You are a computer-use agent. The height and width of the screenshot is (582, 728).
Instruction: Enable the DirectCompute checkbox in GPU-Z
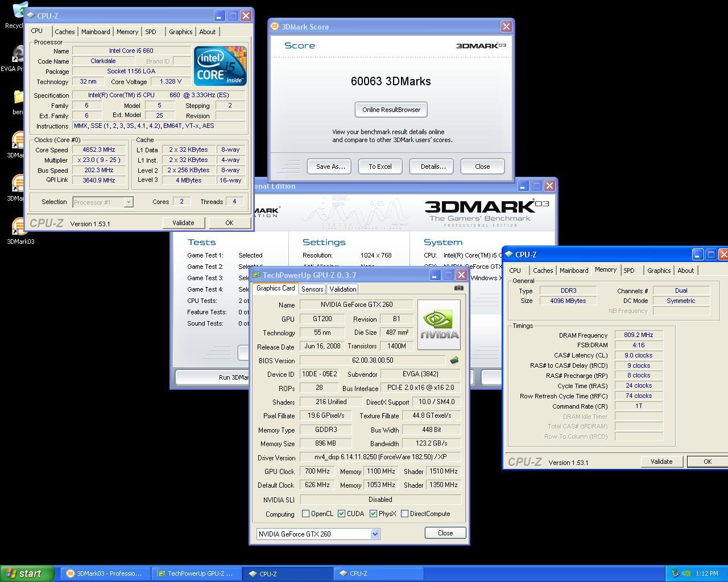(x=404, y=514)
